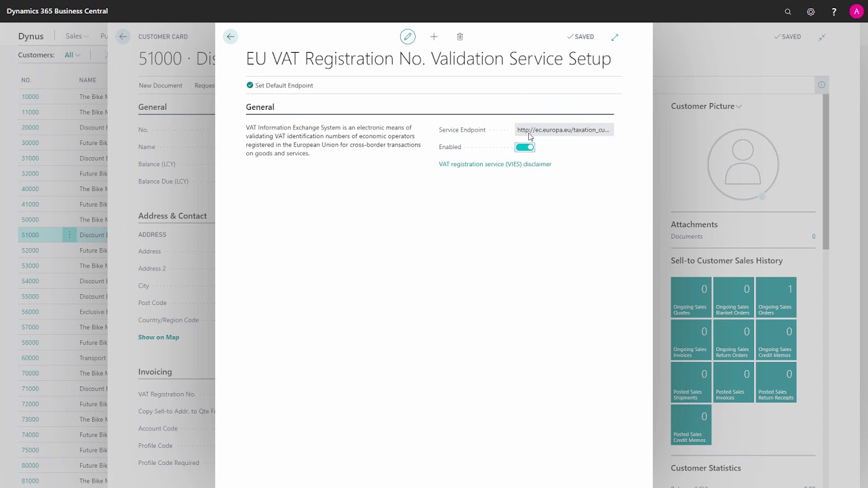The height and width of the screenshot is (488, 868).
Task: Go back from the VAT Validation Service Setup page
Action: pos(231,37)
